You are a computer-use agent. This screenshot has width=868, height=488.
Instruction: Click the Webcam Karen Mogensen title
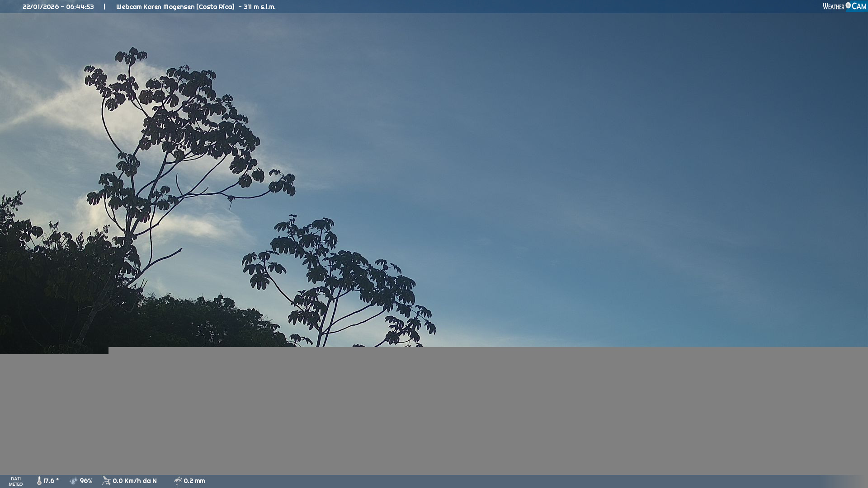pyautogui.click(x=155, y=7)
